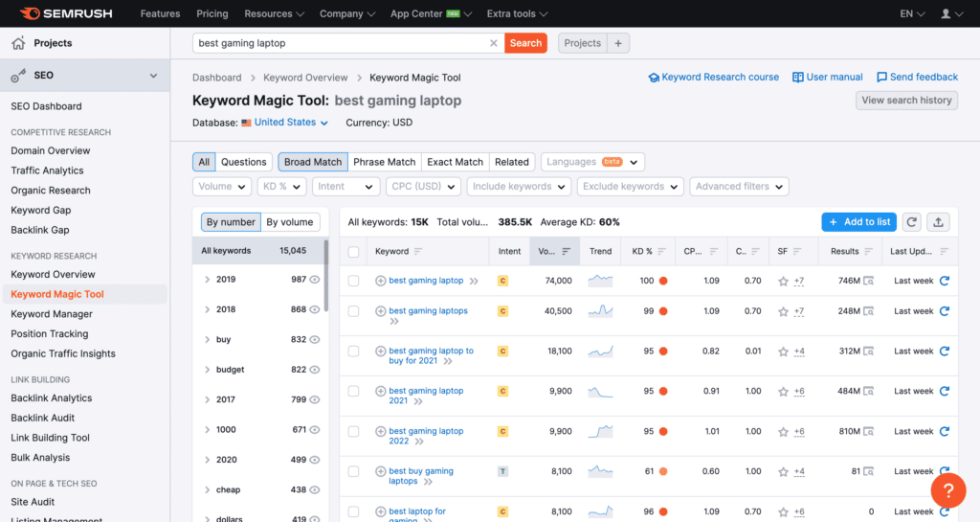Image resolution: width=980 pixels, height=522 pixels.
Task: Switch to the Questions tab
Action: 244,162
